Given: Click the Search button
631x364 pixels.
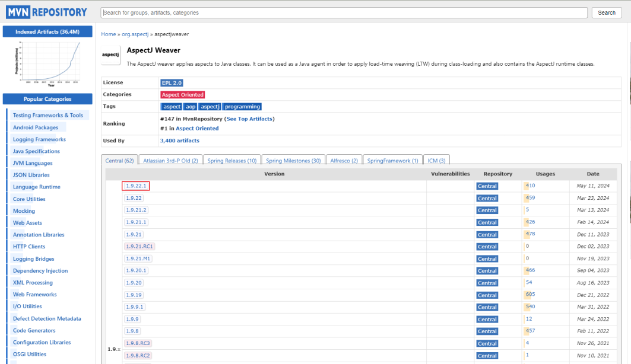Looking at the screenshot, I should pyautogui.click(x=607, y=13).
